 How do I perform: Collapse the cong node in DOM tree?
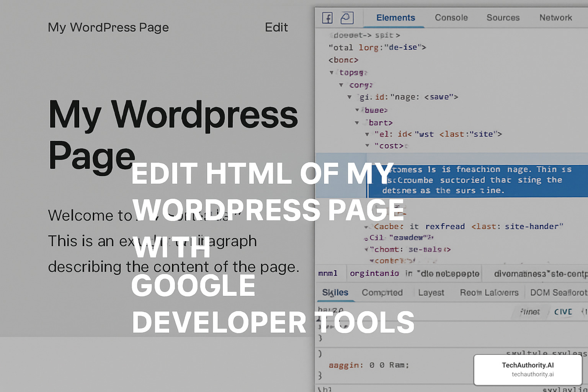pos(341,85)
